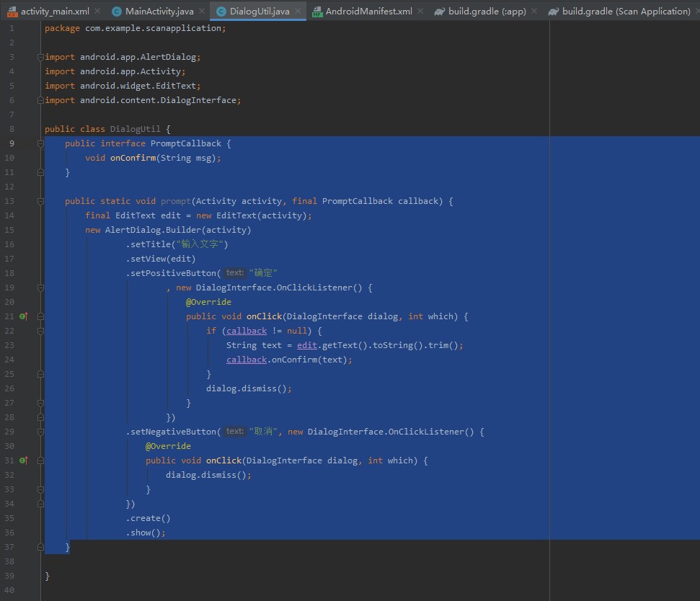The image size is (700, 601).
Task: Click the 'text:' parameter hint on setPositiveButton
Action: click(x=234, y=273)
